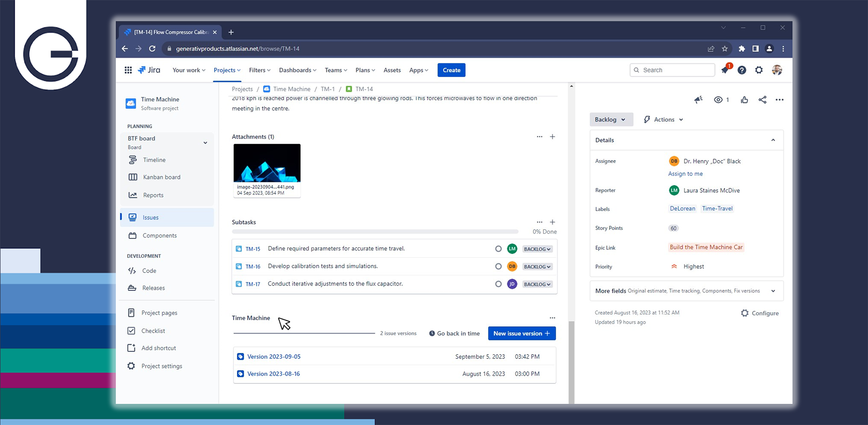Click the Jira notifications bell icon
Screen dimensions: 868x425
(x=725, y=70)
